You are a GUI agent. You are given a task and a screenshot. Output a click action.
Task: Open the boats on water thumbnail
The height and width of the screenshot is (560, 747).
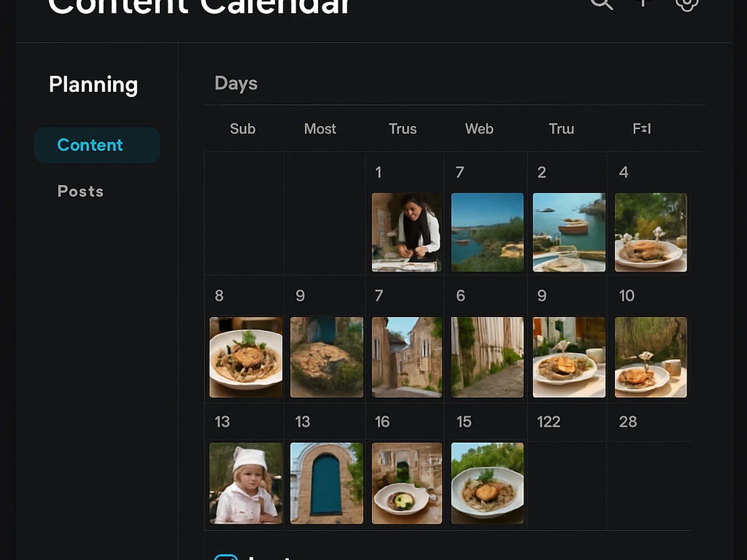coord(569,232)
